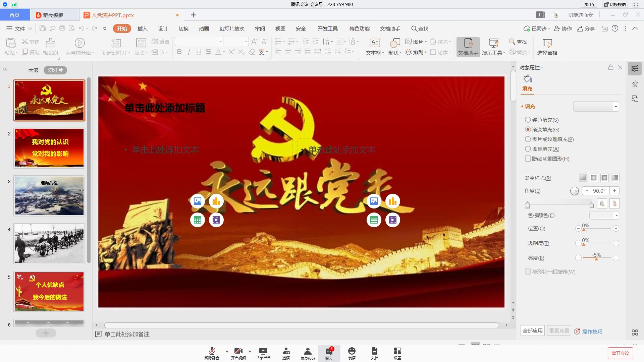Select pattern fill radio option

tap(528, 149)
